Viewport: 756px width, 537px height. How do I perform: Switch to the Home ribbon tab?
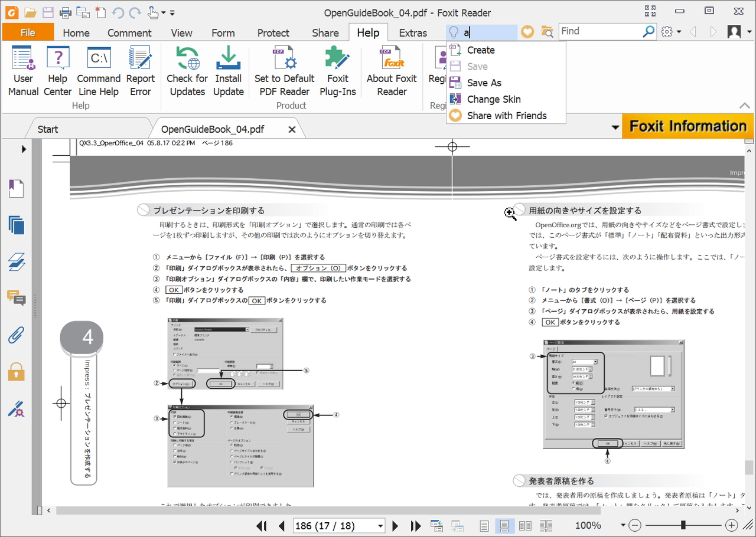click(76, 33)
